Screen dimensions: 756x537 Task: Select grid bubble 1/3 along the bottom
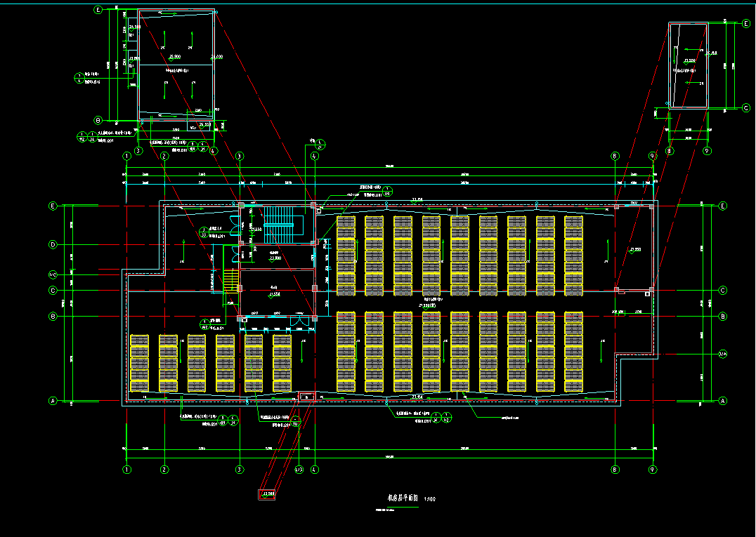pos(299,470)
